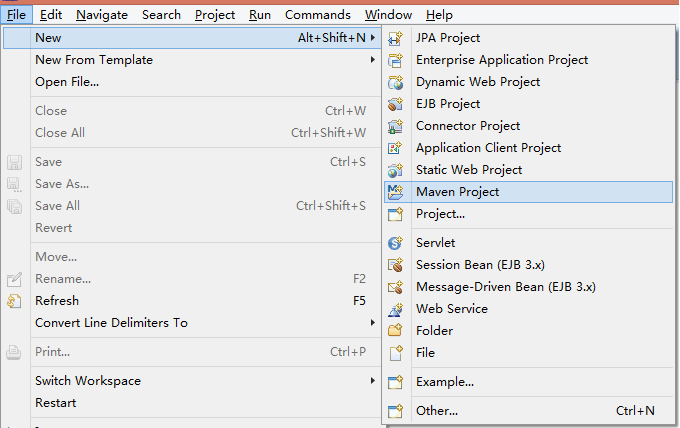Click the New From Template label
This screenshot has height=428, width=680.
pyautogui.click(x=94, y=60)
